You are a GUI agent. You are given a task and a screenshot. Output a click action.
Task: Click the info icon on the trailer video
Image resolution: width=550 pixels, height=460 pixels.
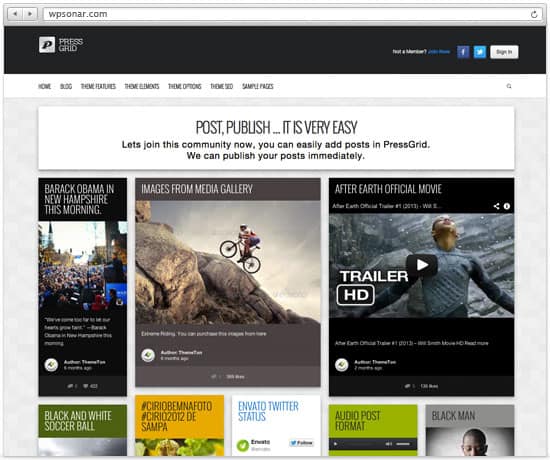coord(507,206)
